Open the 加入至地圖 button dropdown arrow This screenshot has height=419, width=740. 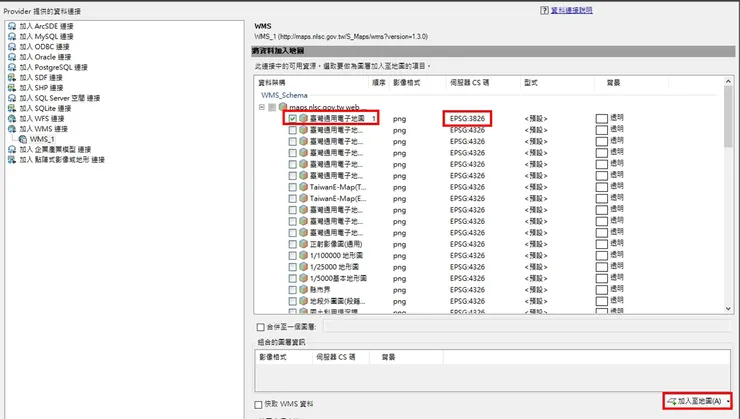pos(728,402)
